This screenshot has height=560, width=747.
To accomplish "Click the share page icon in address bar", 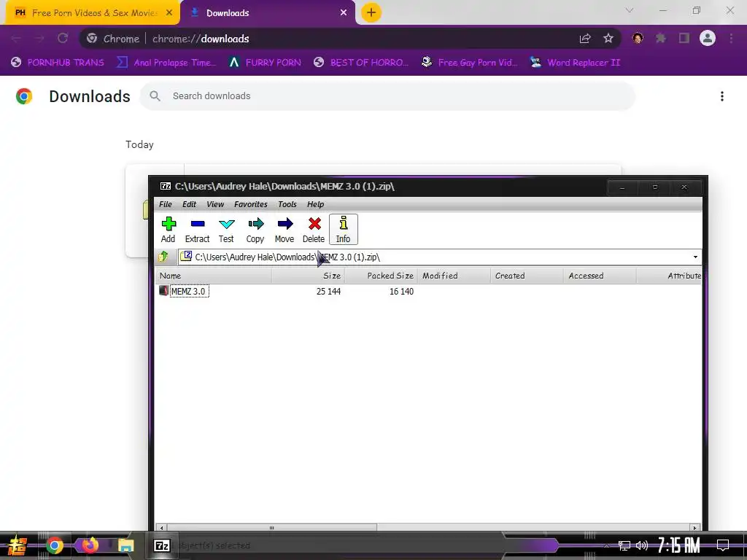I will (585, 39).
